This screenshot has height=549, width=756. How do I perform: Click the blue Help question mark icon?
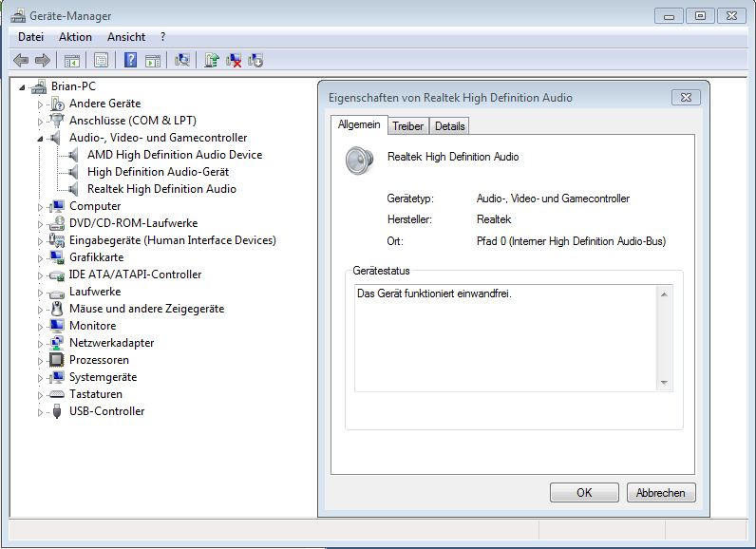click(131, 60)
